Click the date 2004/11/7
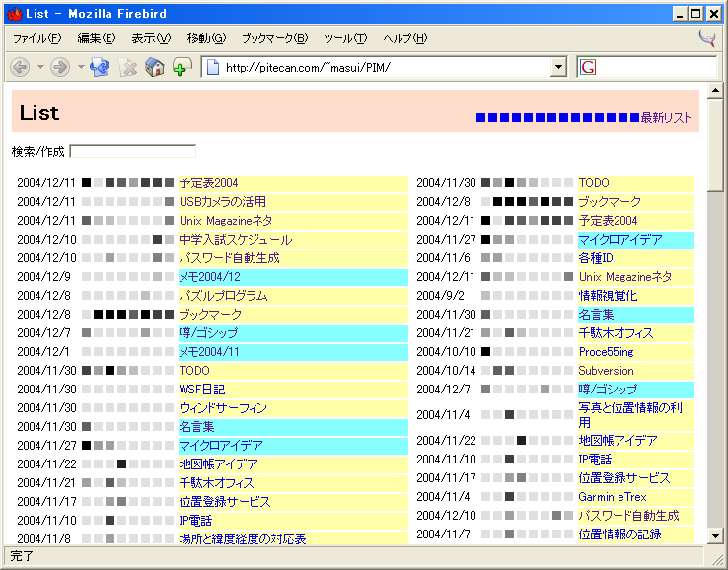The width and height of the screenshot is (728, 570). [x=443, y=534]
